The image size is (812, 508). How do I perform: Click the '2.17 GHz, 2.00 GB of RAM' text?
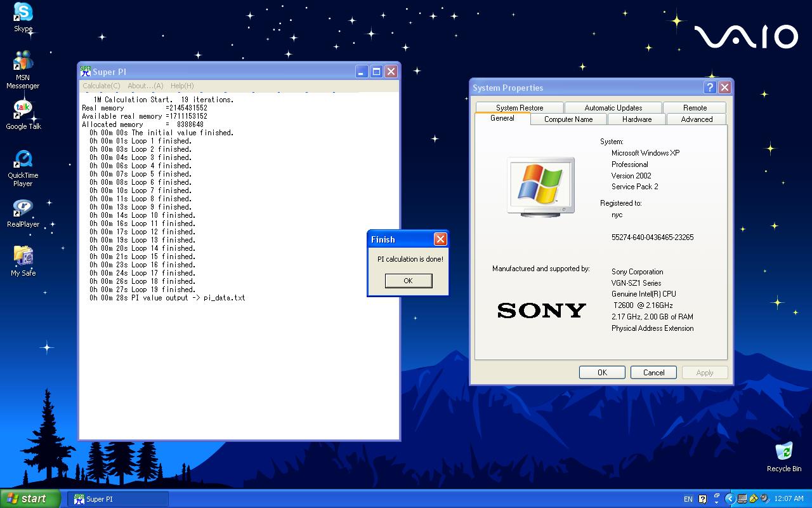pos(652,317)
